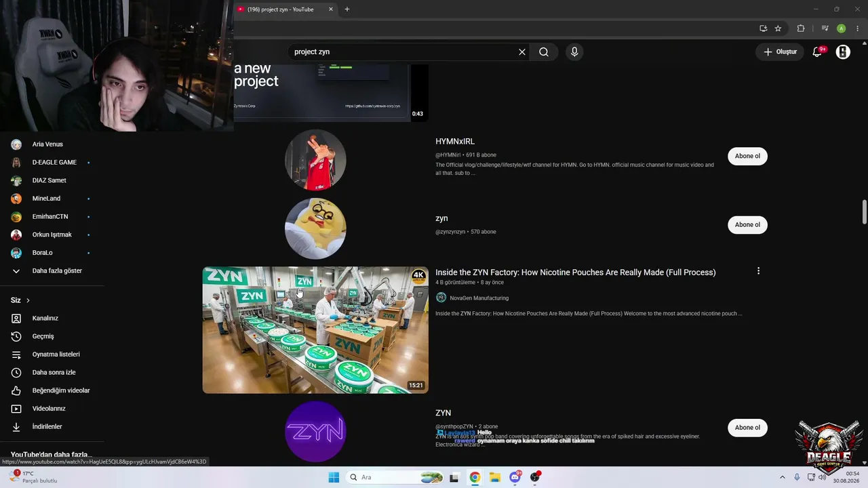Play the Inside the ZYN Factory thumbnail
This screenshot has width=868, height=488.
pyautogui.click(x=315, y=330)
